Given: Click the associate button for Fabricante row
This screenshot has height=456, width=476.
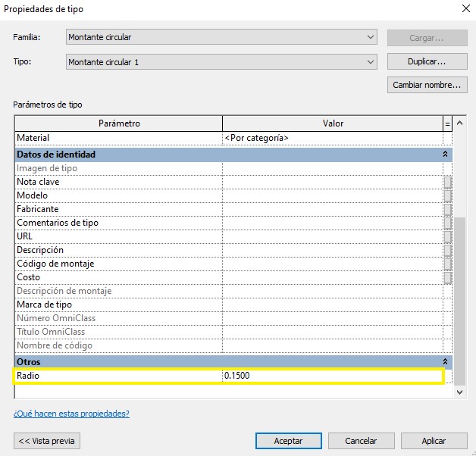Looking at the screenshot, I should 447,209.
